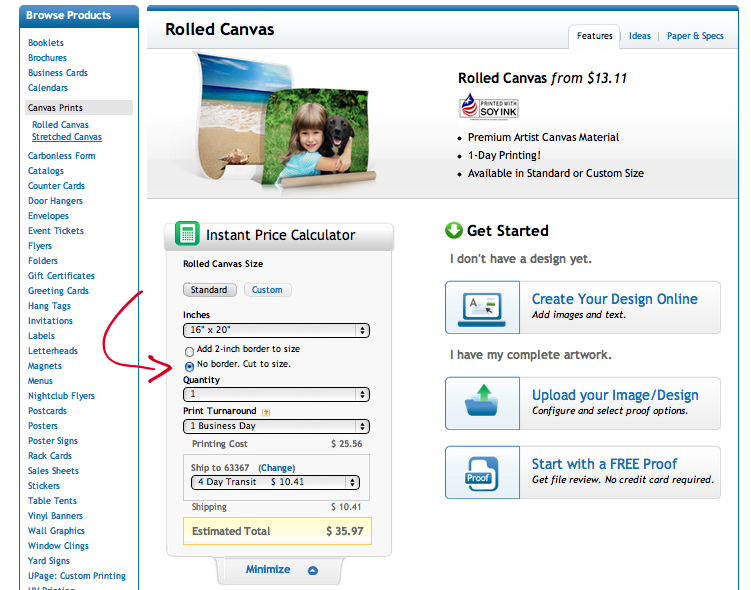Collapse the calculator with Minimize

click(268, 569)
